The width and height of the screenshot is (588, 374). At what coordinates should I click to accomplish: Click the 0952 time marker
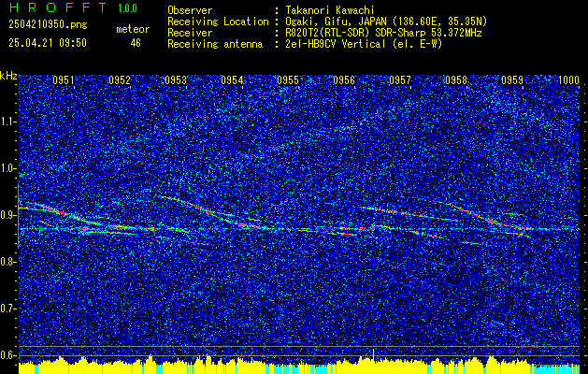120,79
